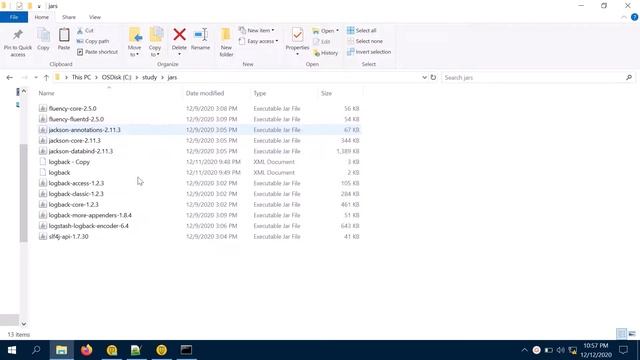The image size is (640, 360).
Task: Select logback-classic-1.2.3 file
Action: [199, 194]
